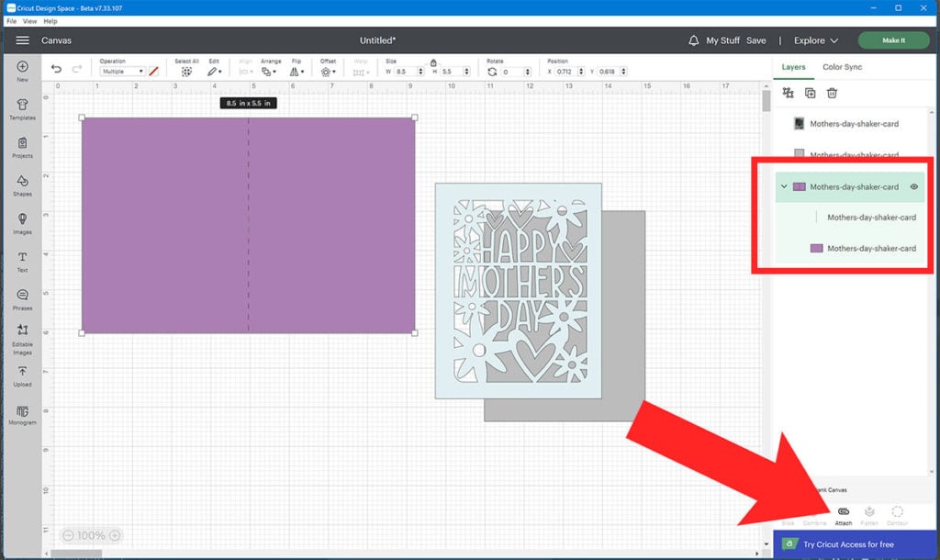The height and width of the screenshot is (560, 940).
Task: Click the width stepper arrows
Action: coord(420,72)
